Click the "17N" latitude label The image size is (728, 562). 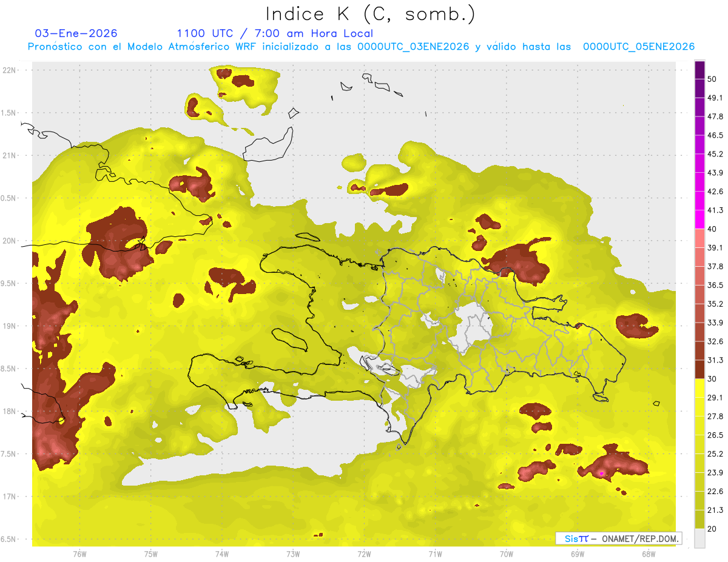tap(10, 497)
